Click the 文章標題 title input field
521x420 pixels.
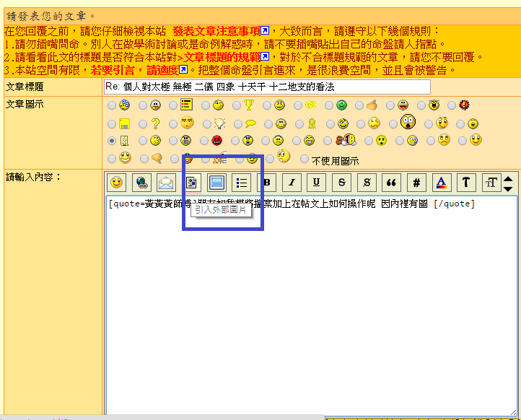coord(267,87)
